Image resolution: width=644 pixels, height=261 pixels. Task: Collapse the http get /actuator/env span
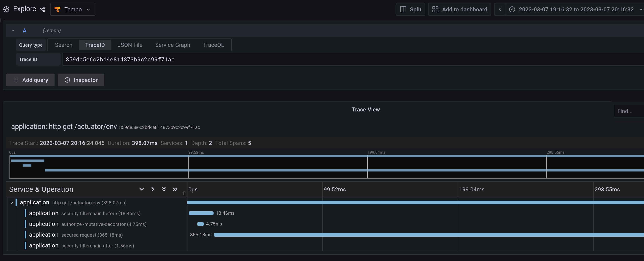[11, 203]
